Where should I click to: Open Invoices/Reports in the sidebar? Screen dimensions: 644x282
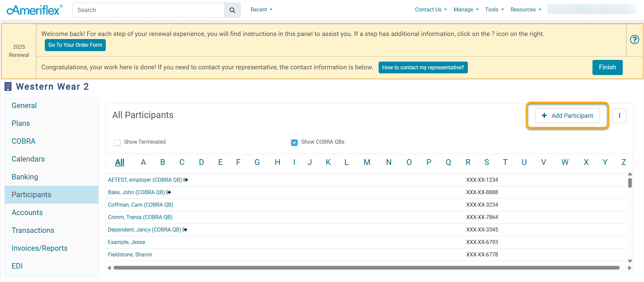(52, 248)
